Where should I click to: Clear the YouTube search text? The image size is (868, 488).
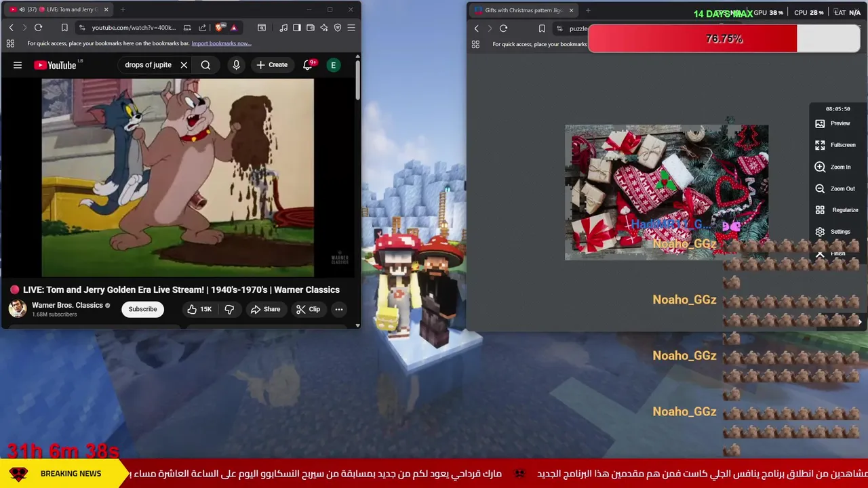184,65
